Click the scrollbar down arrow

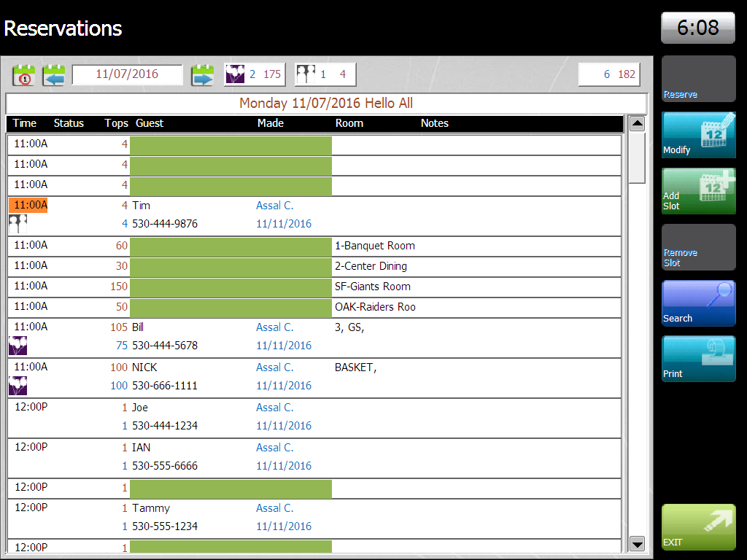pyautogui.click(x=637, y=543)
